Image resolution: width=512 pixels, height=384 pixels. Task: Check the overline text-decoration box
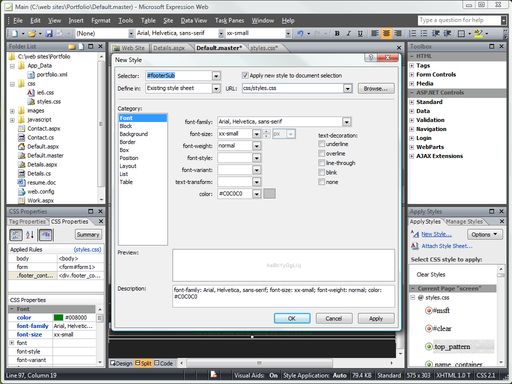click(x=322, y=153)
